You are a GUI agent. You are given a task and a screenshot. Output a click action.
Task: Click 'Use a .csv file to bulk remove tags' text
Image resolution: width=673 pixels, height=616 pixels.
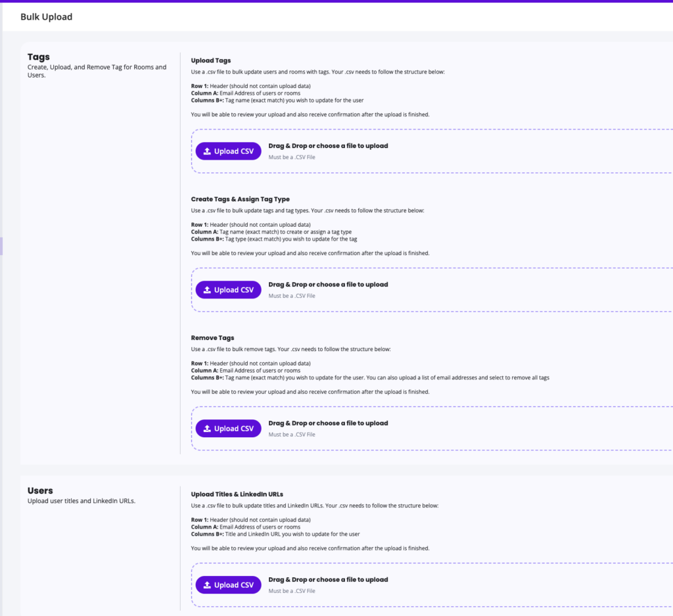pos(291,349)
